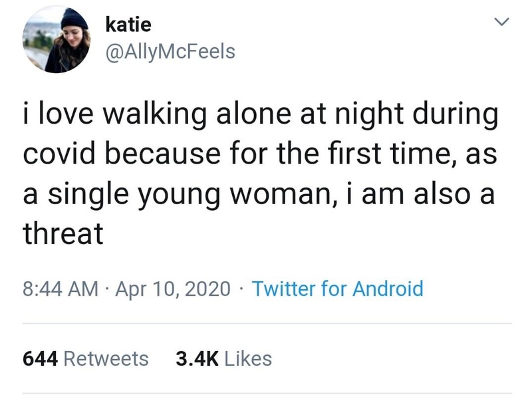Open the "Twitter for Android" source link
This screenshot has height=399, width=532.
[x=338, y=289]
